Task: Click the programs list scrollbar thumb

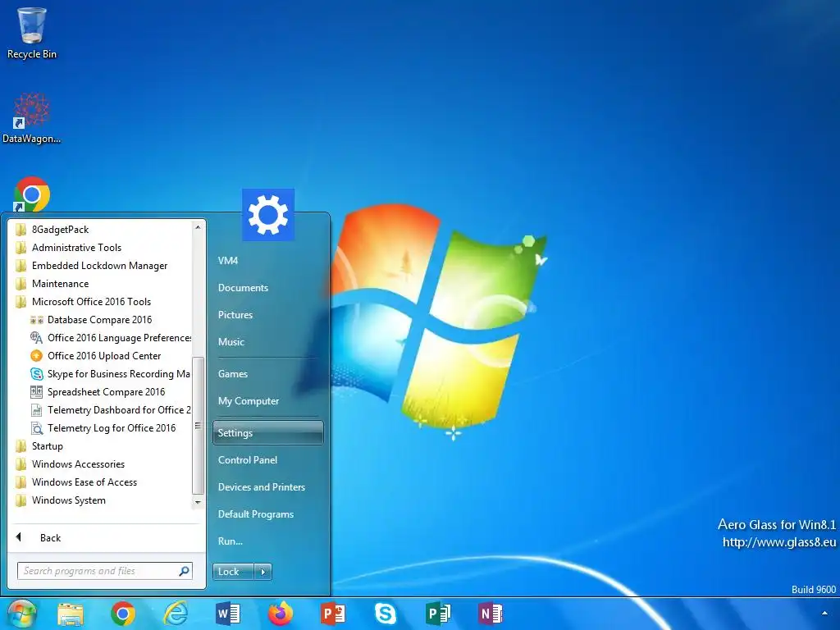Action: (x=198, y=426)
